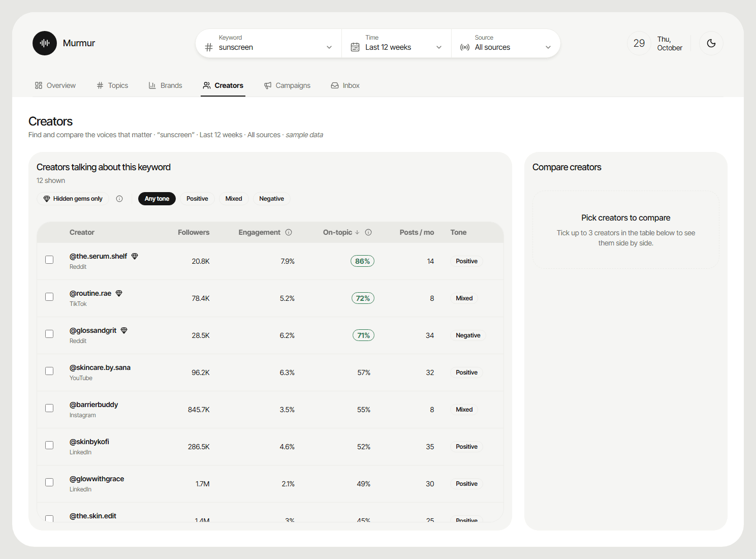This screenshot has width=756, height=559.
Task: Select @barrierbuddy for comparison checkbox
Action: (49, 408)
